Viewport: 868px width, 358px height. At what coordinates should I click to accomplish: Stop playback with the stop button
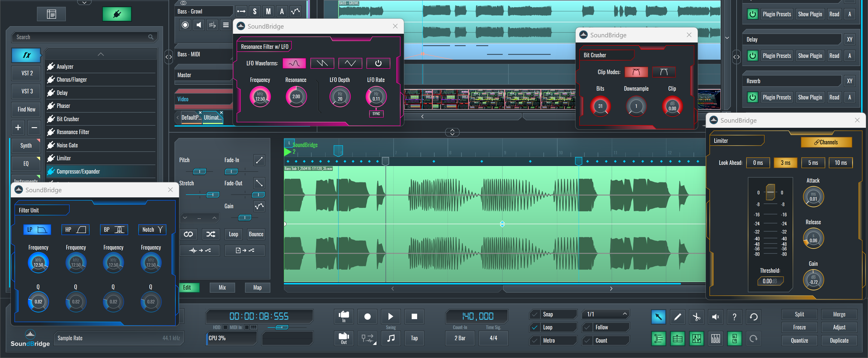tap(414, 317)
